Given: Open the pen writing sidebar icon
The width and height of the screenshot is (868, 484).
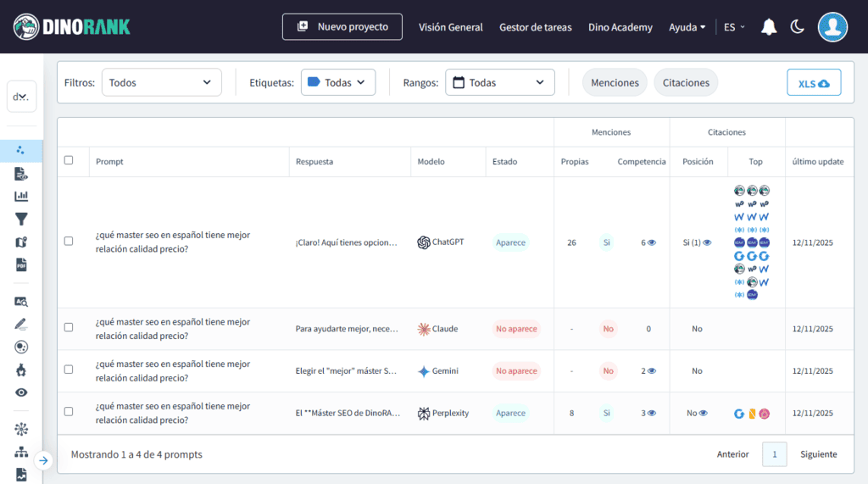Looking at the screenshot, I should point(21,324).
